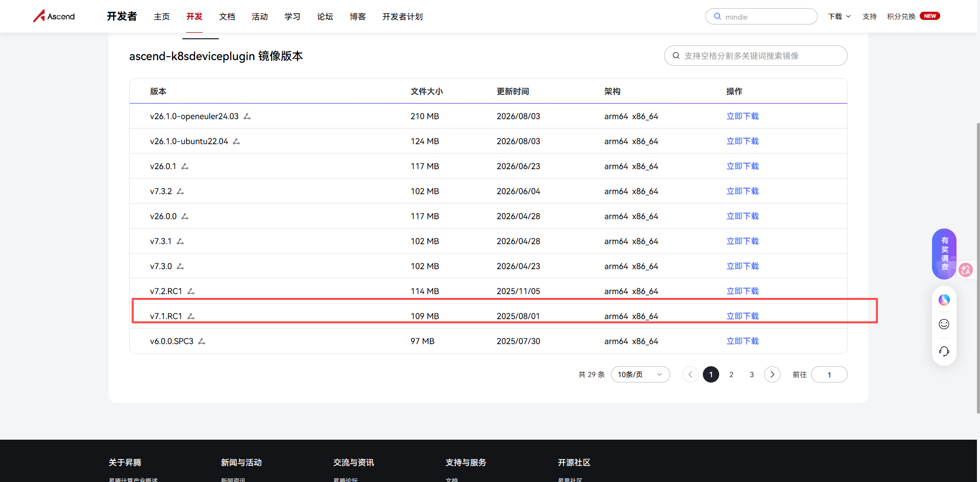980x482 pixels.
Task: Download v6.0.0.SPC3 via 立即下载
Action: point(743,341)
